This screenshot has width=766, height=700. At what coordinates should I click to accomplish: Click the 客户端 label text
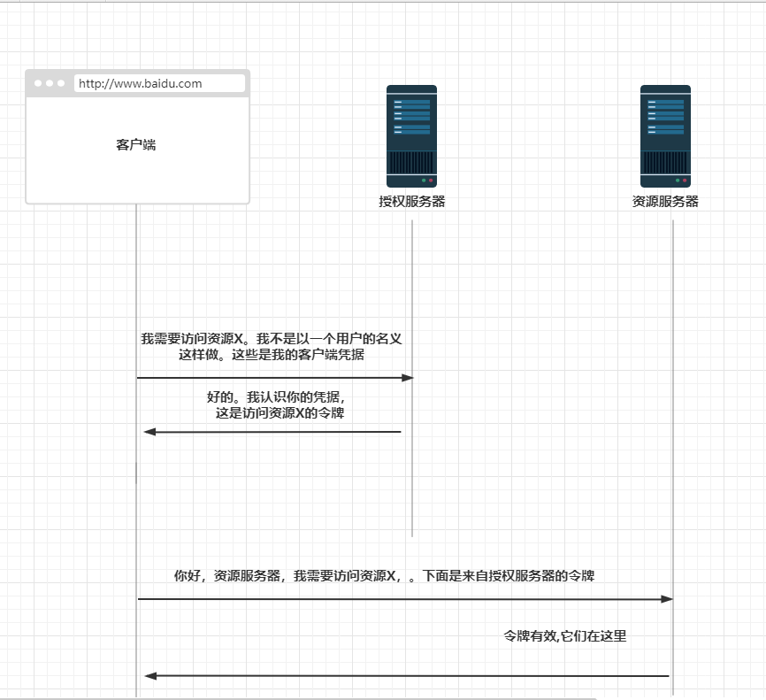click(136, 145)
